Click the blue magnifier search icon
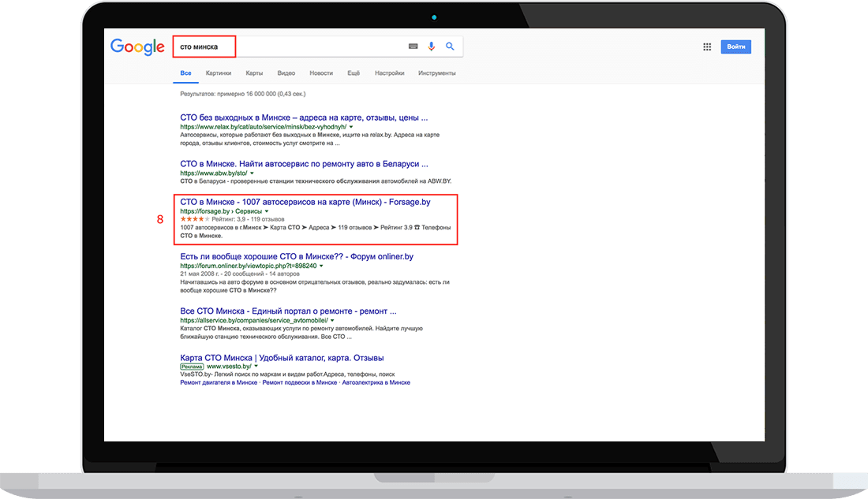Image resolution: width=868 pixels, height=499 pixels. coord(450,47)
